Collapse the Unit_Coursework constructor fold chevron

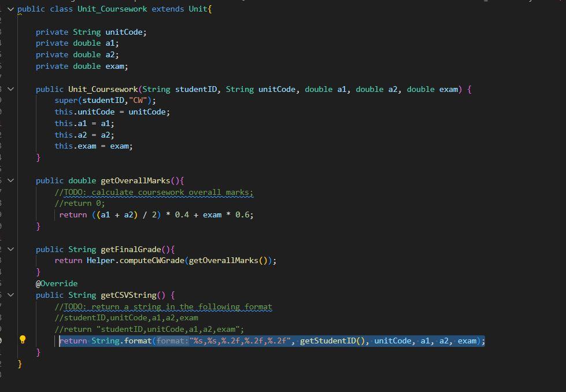coord(11,89)
